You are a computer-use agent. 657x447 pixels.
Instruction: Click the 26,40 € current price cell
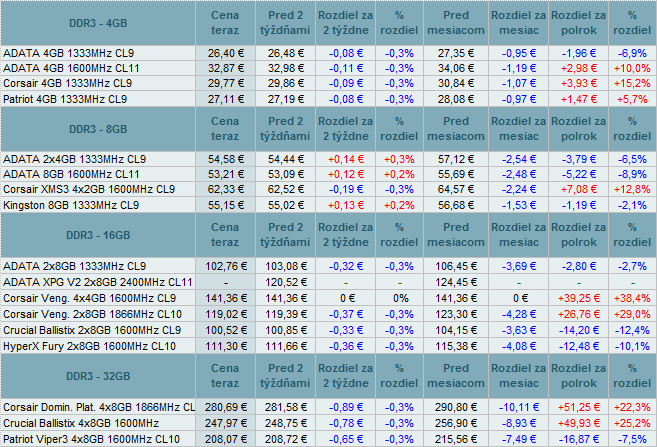[x=226, y=53]
